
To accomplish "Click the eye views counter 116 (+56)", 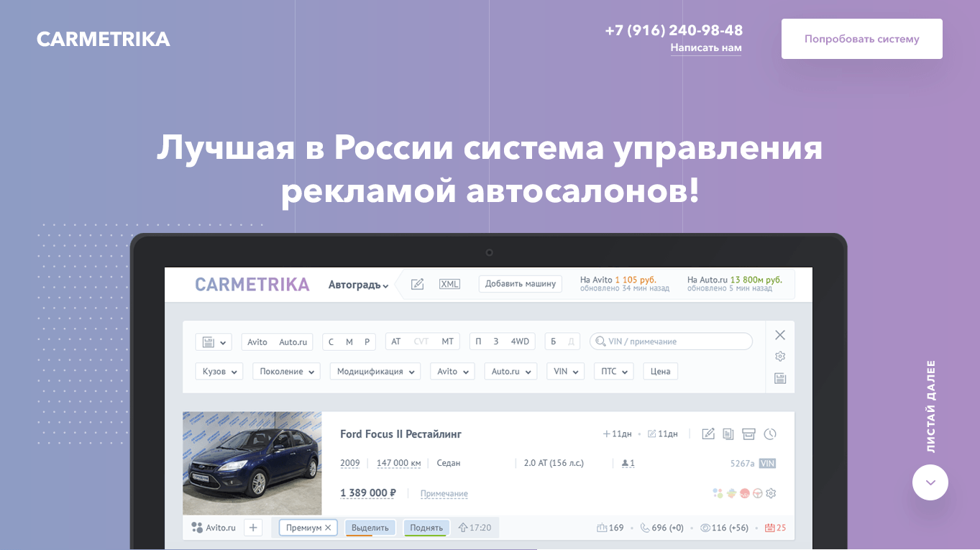I will (725, 528).
